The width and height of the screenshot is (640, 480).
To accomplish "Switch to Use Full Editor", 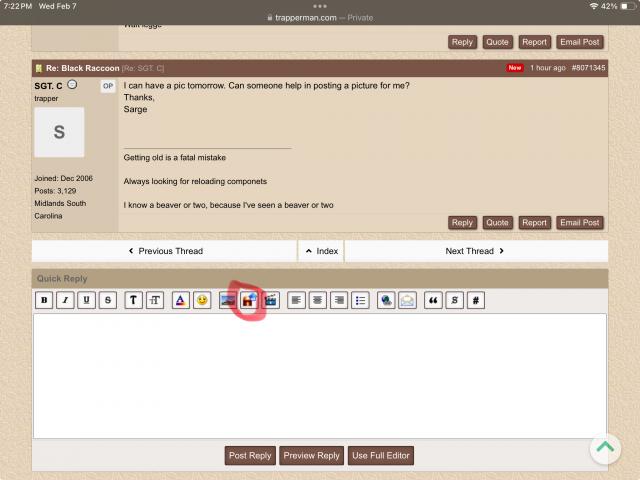I will [x=380, y=455].
